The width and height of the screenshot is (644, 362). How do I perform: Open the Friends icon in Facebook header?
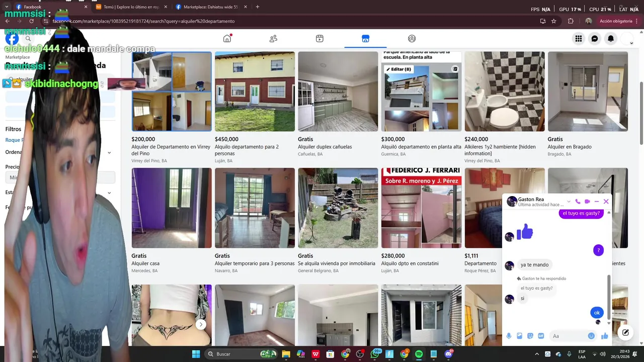tap(273, 39)
